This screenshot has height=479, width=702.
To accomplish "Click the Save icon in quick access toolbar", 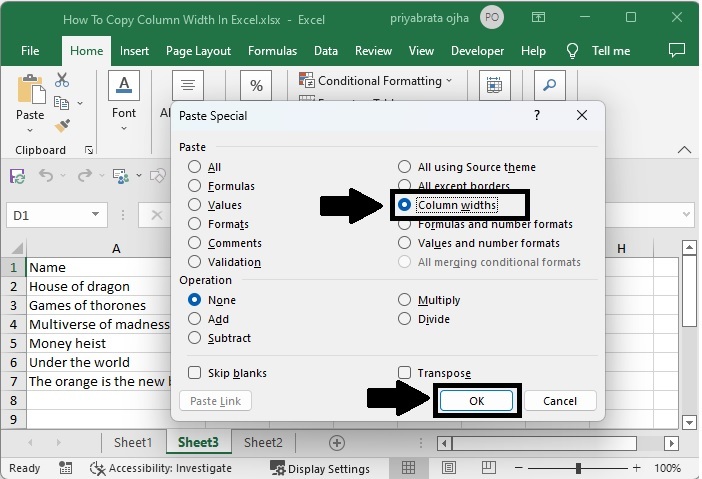I will 17,176.
